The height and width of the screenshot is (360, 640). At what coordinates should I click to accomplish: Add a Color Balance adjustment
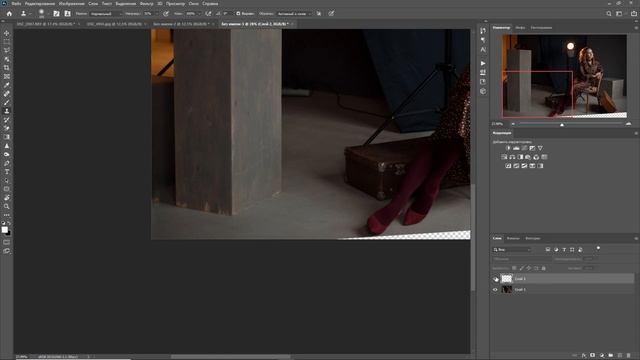[512, 157]
